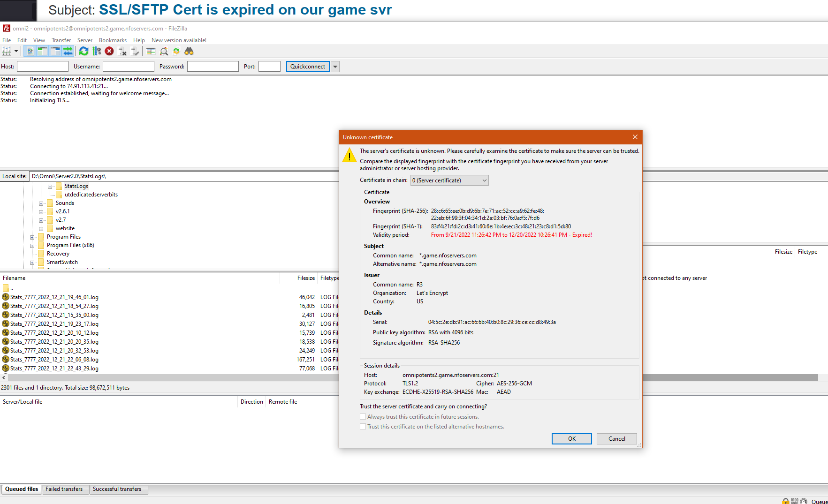Image resolution: width=828 pixels, height=504 pixels.
Task: Cancel current operation red X icon
Action: 109,51
